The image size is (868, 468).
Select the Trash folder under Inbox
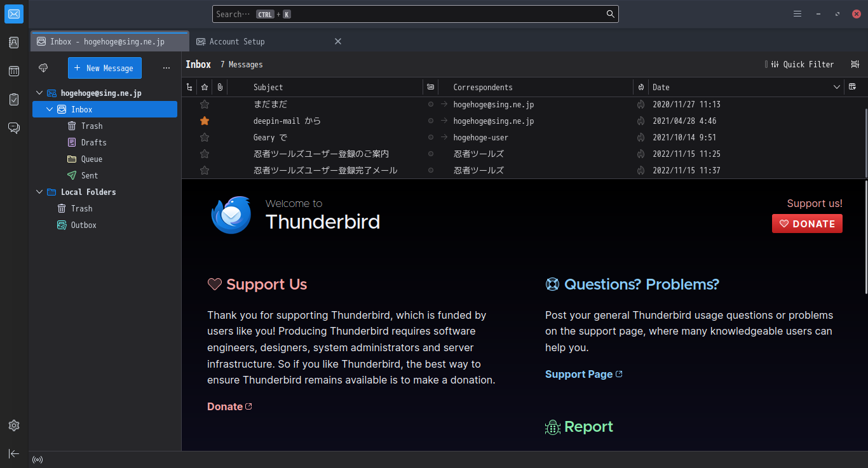coord(105,126)
